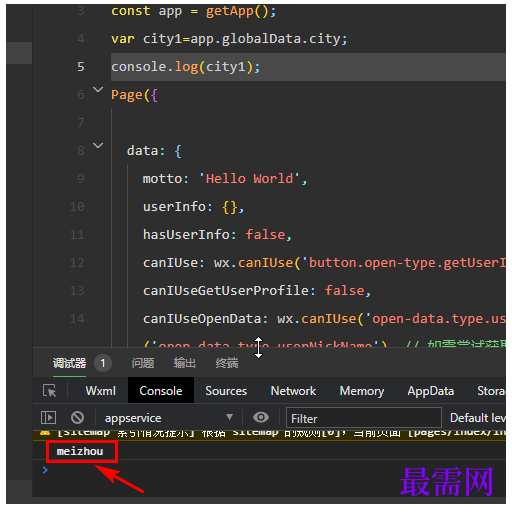Switch to the Sources tab
This screenshot has height=513, width=512.
tap(226, 391)
